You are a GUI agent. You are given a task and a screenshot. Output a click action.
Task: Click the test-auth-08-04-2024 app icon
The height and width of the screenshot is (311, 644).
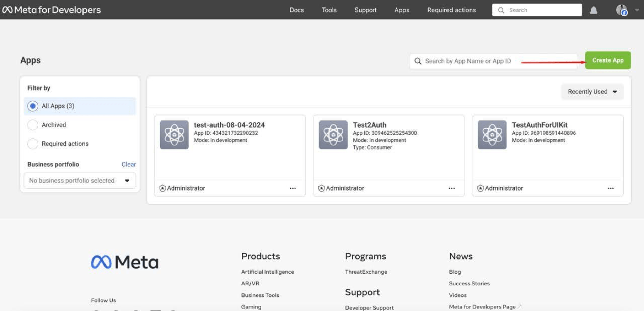click(x=174, y=135)
